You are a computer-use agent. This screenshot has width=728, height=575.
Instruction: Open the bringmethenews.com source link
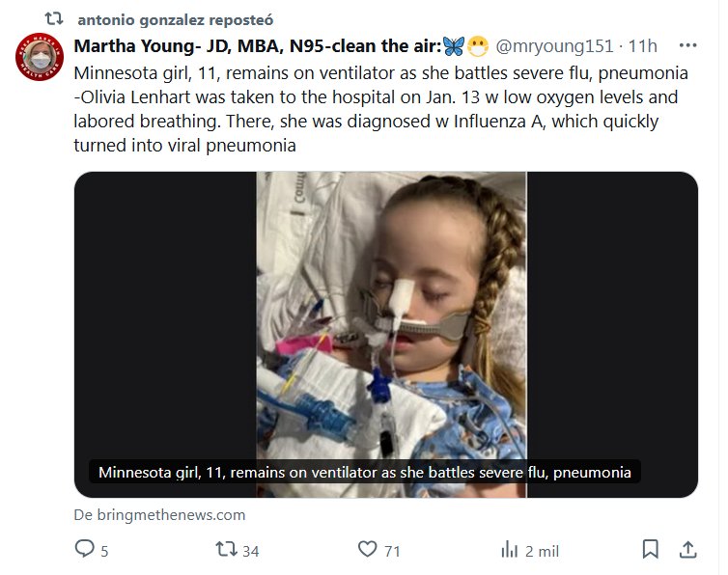(x=159, y=514)
